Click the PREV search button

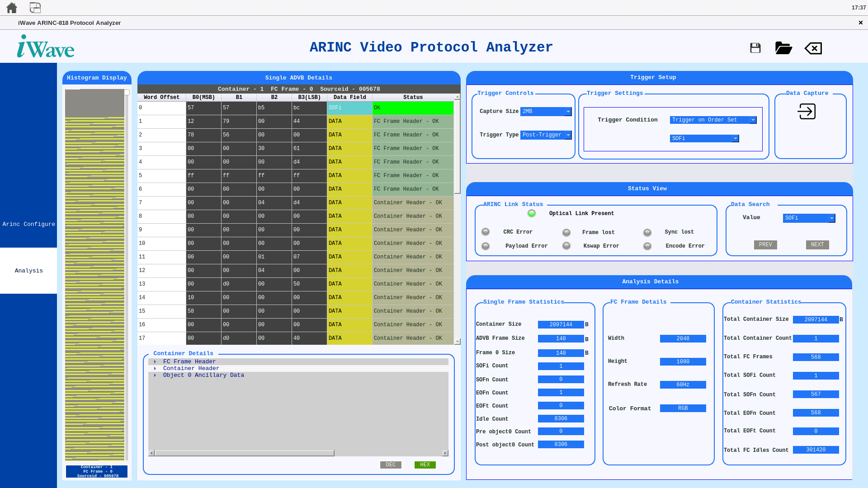pos(765,245)
